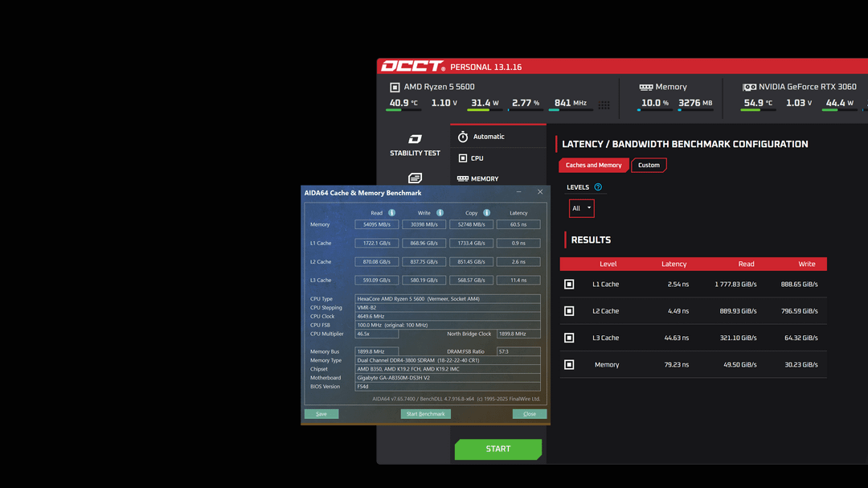Click the CPU temperature 40.9 °C reading

coord(403,103)
